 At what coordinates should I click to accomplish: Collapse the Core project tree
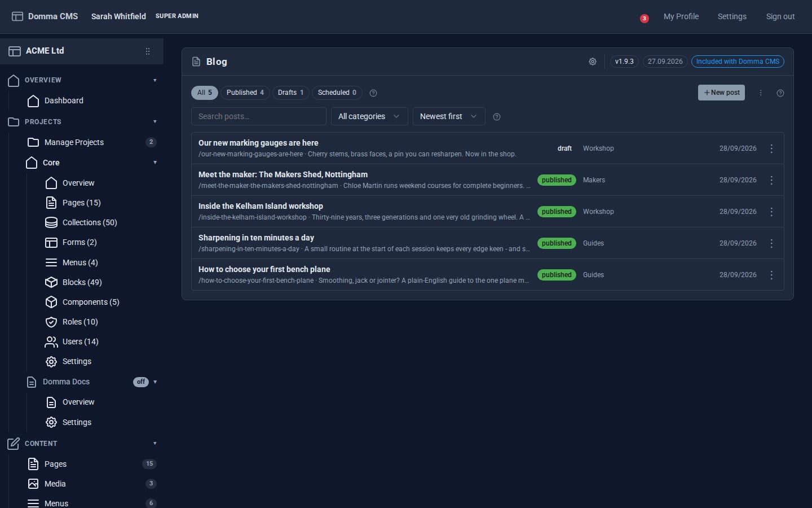tap(155, 163)
